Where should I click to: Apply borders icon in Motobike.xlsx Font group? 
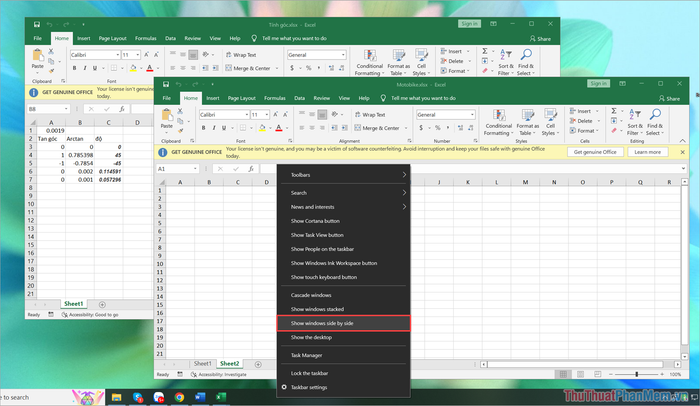tap(243, 128)
